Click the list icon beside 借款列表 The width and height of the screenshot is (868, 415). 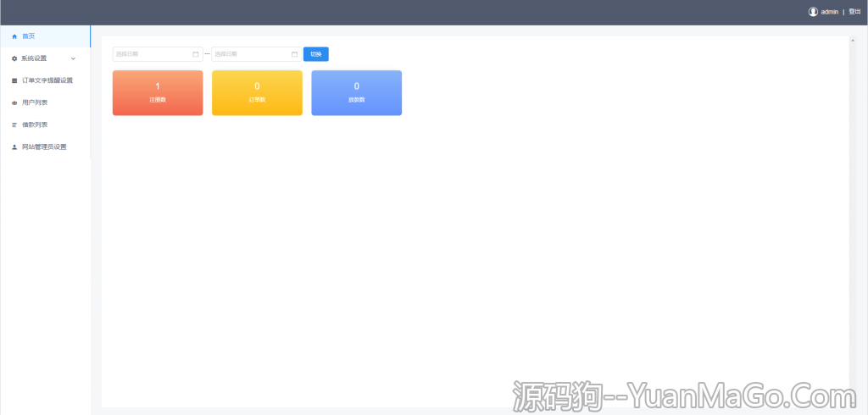pos(14,125)
